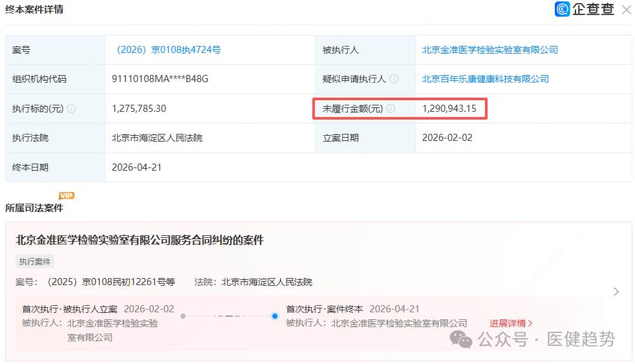Screen dimensions: 635x364
Task: Click the 所属司法案件 section heading
Action: click(x=34, y=208)
